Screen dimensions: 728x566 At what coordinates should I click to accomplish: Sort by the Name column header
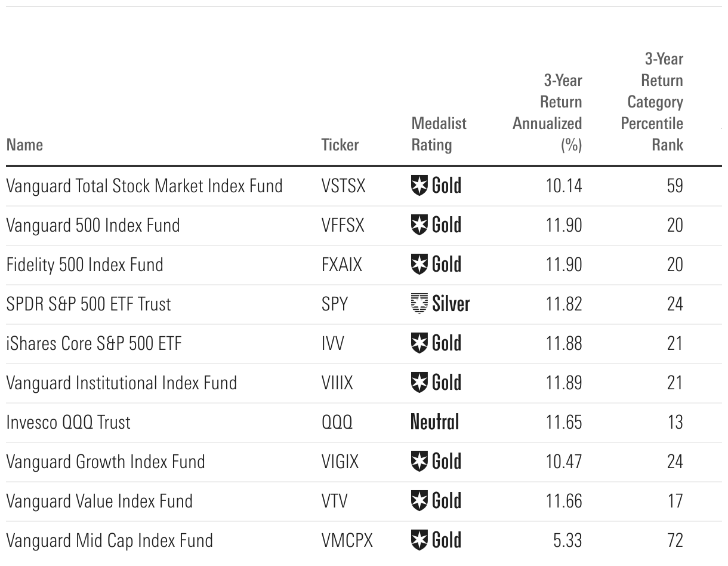(24, 145)
